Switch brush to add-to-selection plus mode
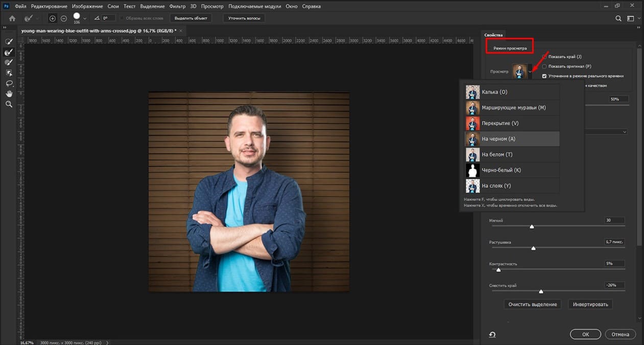This screenshot has height=345, width=644. [53, 18]
